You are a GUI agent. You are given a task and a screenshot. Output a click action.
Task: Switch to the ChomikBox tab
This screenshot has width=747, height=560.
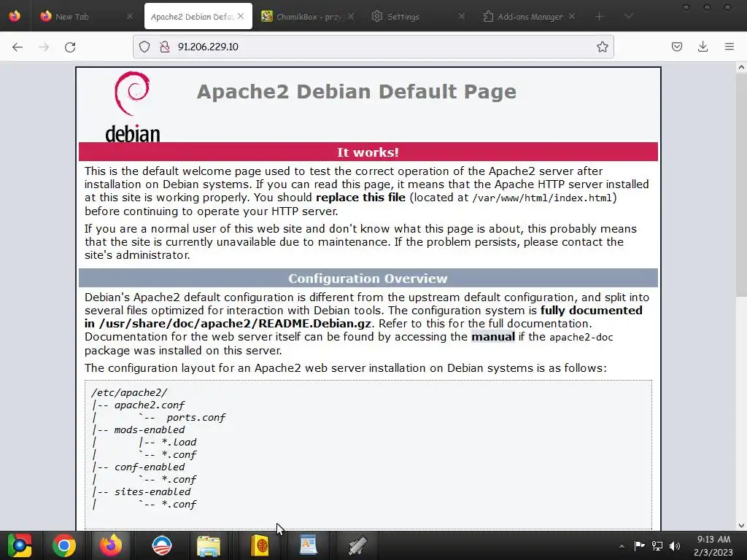pos(307,17)
